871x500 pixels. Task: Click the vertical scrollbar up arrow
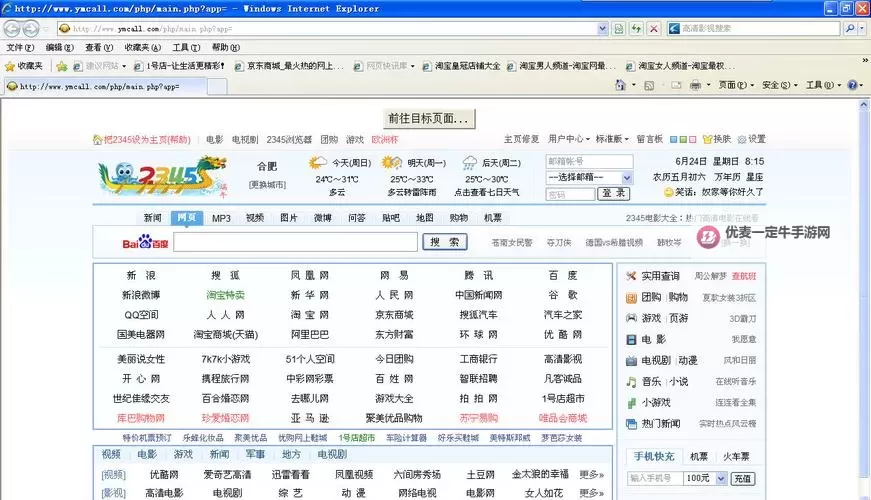tap(864, 104)
